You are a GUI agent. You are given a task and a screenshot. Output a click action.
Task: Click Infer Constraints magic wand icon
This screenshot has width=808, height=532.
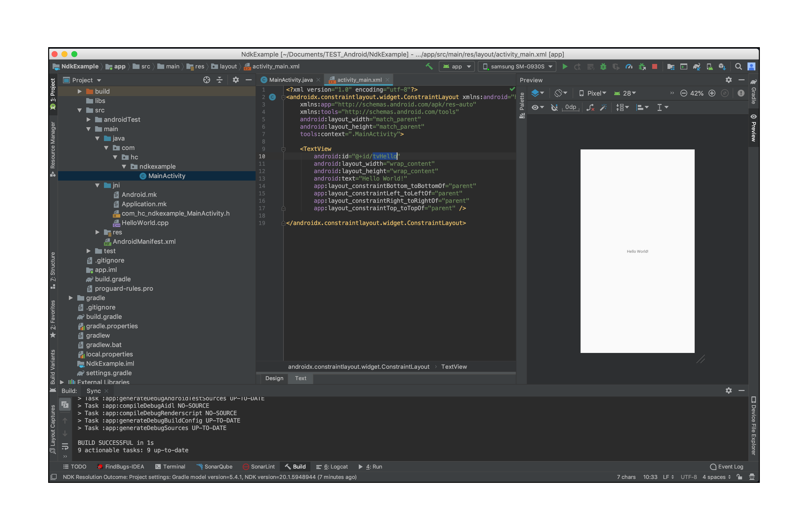(603, 108)
